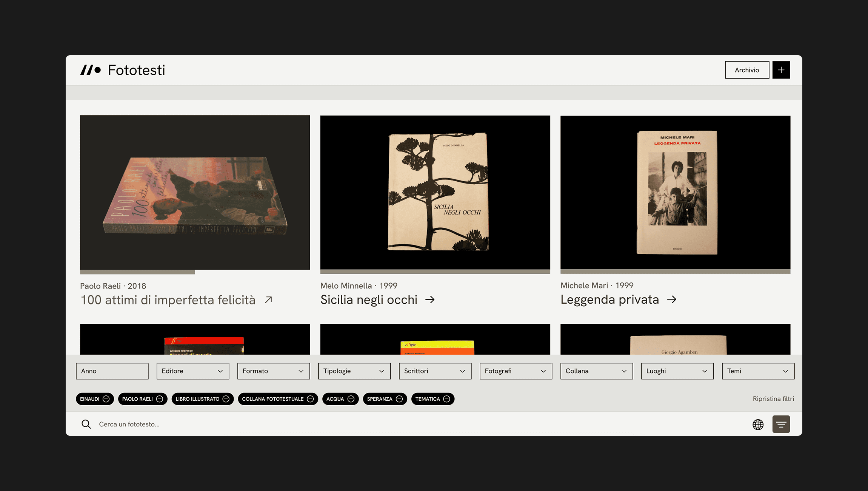This screenshot has height=491, width=868.
Task: Remove the COLLANA FOTOTESTUALE filter chip
Action: point(310,399)
